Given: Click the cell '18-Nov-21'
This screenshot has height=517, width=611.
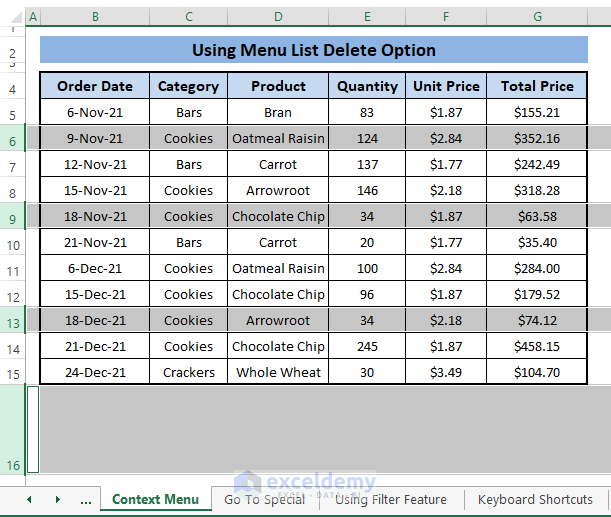Looking at the screenshot, I should pyautogui.click(x=95, y=216).
